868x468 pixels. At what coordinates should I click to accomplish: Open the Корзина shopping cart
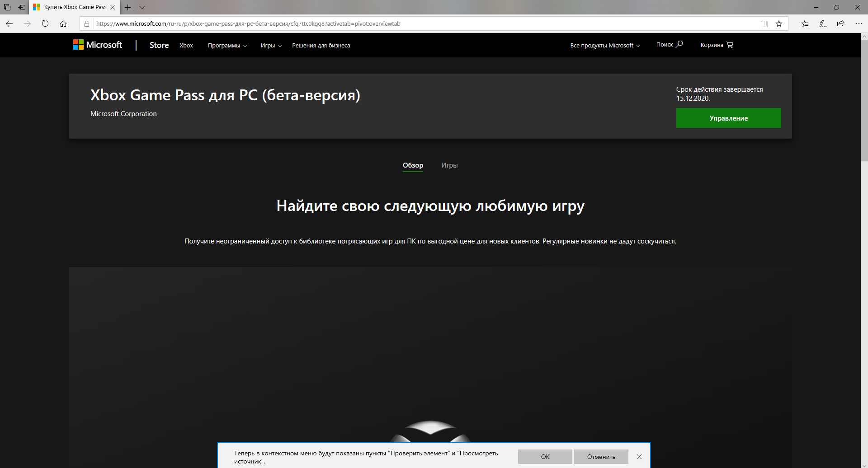717,45
